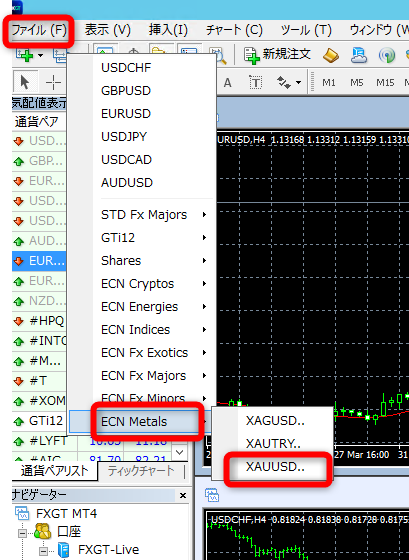Choose EURUSD in the new chart menu
This screenshot has height=560, width=409.
point(141,114)
